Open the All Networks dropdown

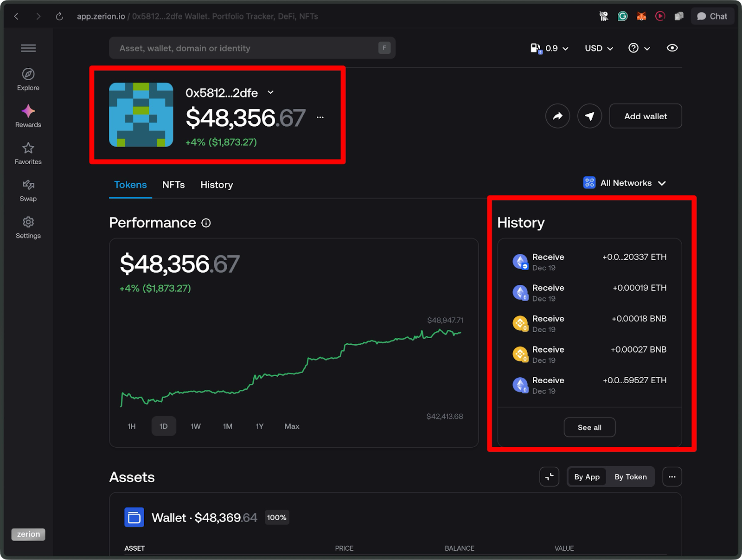pos(625,183)
